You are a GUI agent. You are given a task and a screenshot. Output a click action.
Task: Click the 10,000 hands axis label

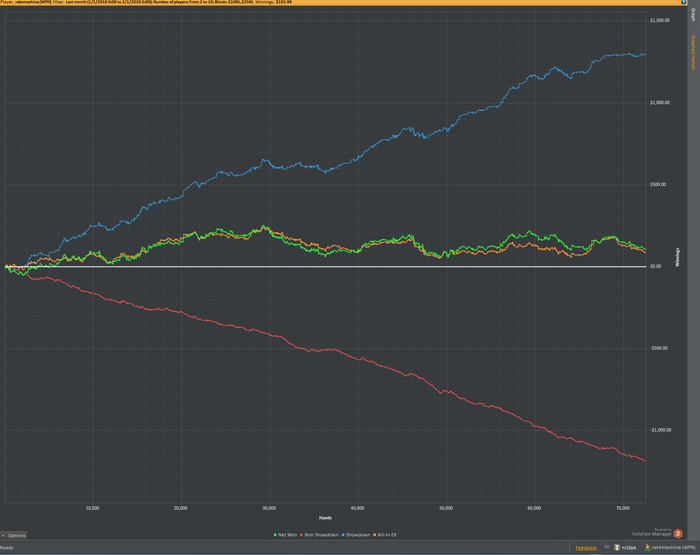click(x=92, y=508)
